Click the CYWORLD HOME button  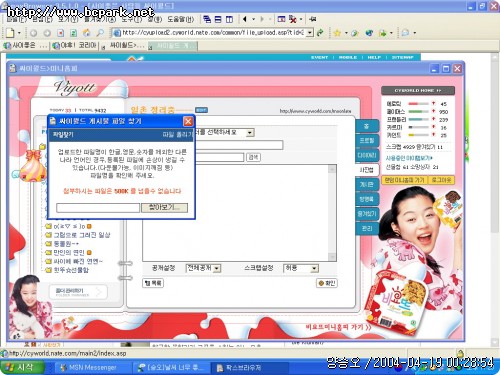418,90
